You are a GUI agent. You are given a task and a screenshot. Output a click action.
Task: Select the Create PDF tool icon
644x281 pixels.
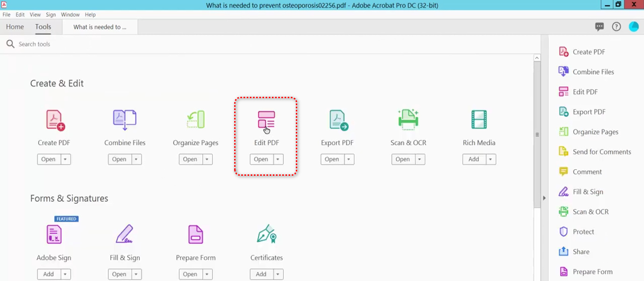coord(55,120)
